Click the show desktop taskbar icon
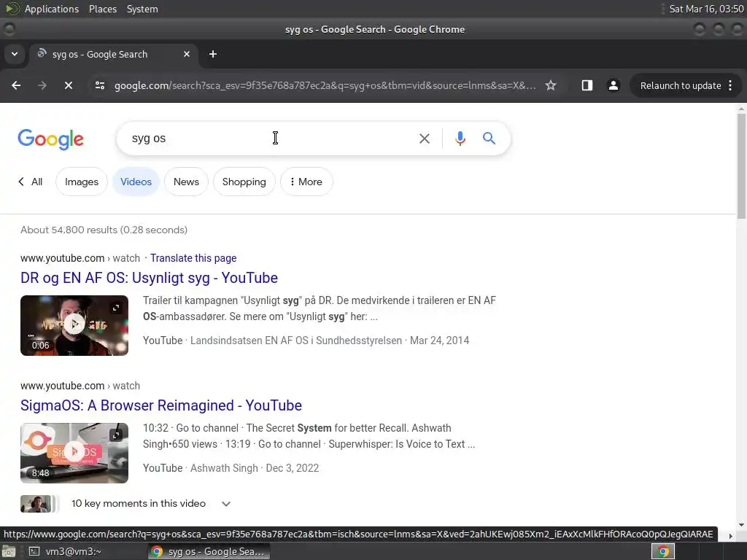 tap(9, 551)
